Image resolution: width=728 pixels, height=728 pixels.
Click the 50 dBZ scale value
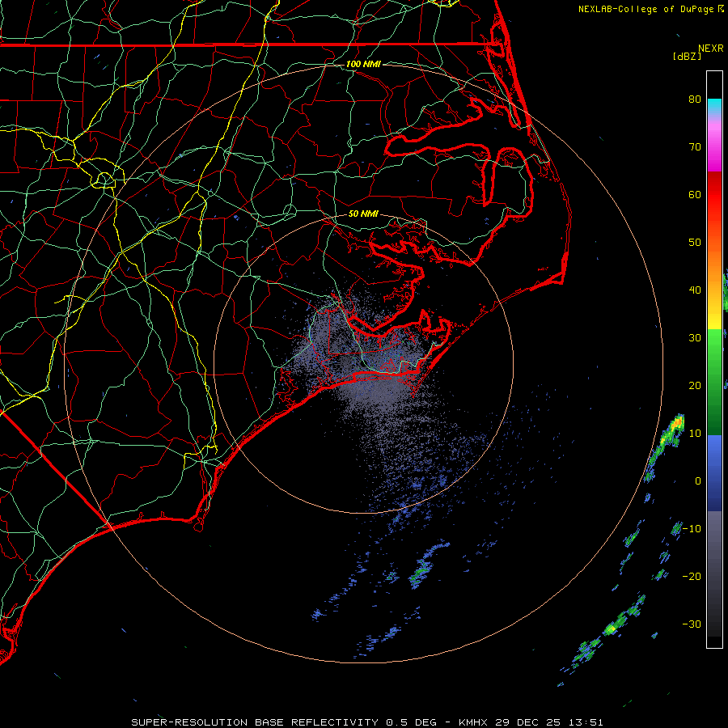[x=695, y=243]
